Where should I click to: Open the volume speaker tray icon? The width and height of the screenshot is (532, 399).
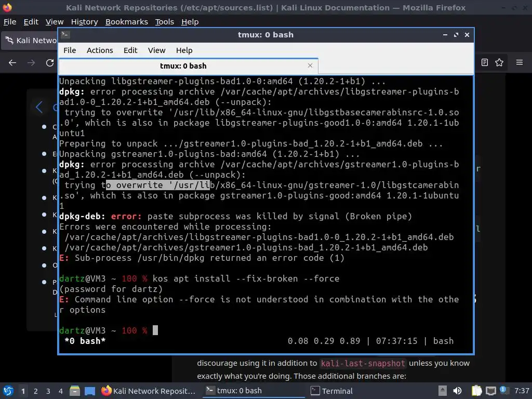click(457, 391)
